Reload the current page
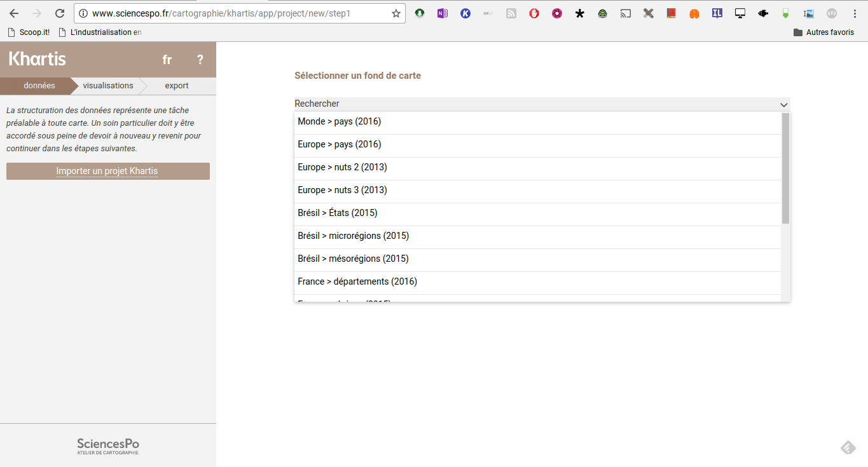Screen dimensions: 868x467 (x=60, y=13)
